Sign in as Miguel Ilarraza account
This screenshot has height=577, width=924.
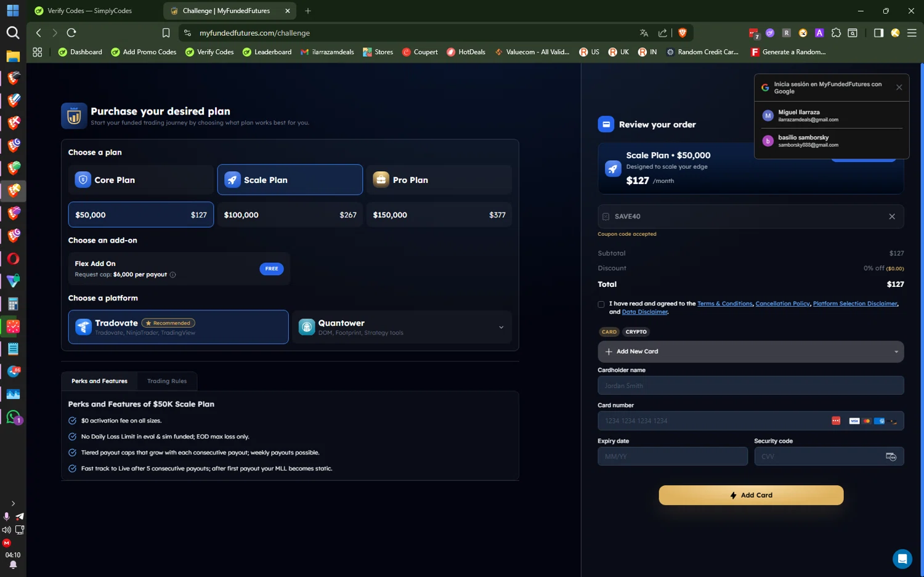tap(832, 116)
